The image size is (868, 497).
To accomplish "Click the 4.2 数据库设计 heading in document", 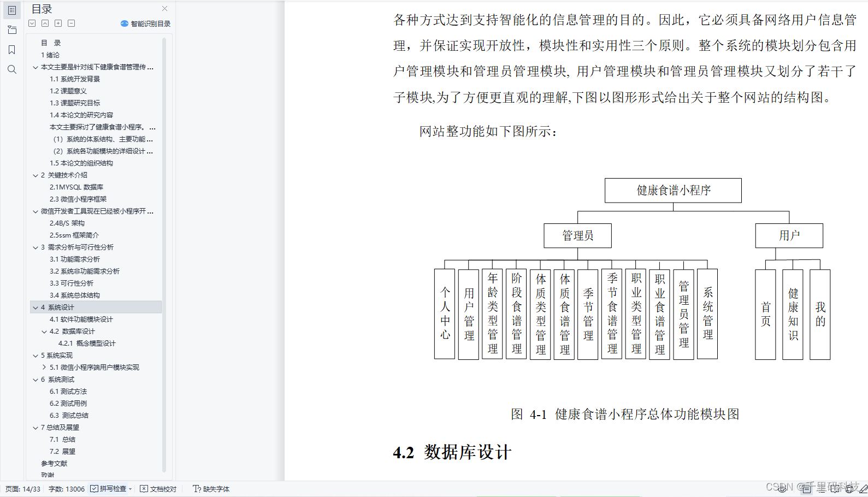I will pyautogui.click(x=452, y=452).
